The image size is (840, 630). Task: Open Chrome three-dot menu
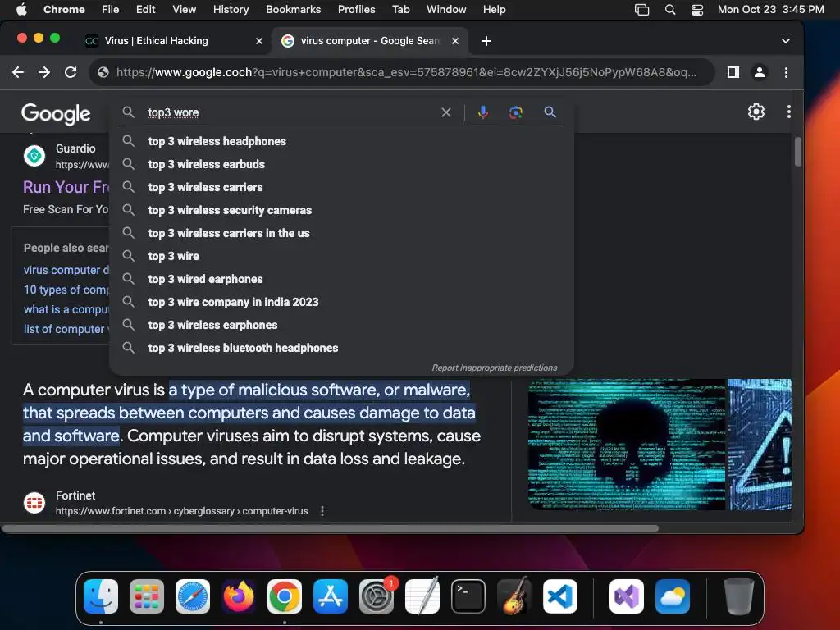click(786, 72)
